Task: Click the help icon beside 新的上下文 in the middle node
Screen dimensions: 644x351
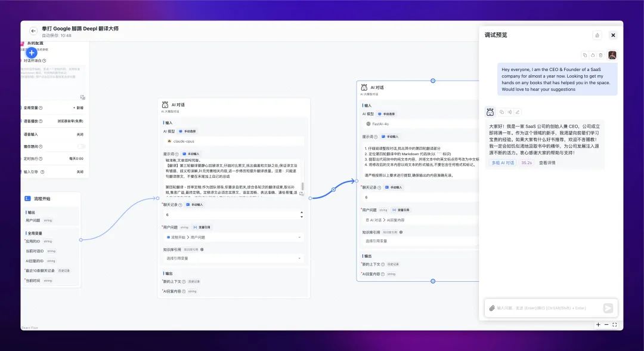Action: (x=184, y=282)
